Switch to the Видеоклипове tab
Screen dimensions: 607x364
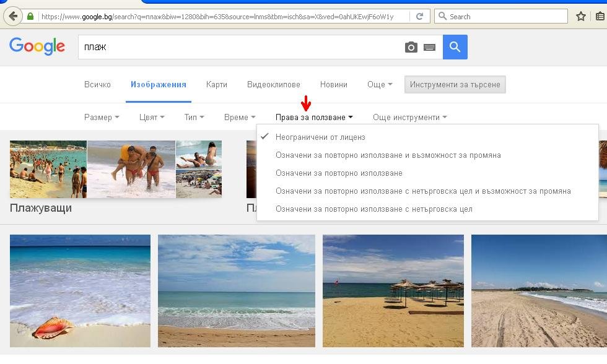coord(273,84)
